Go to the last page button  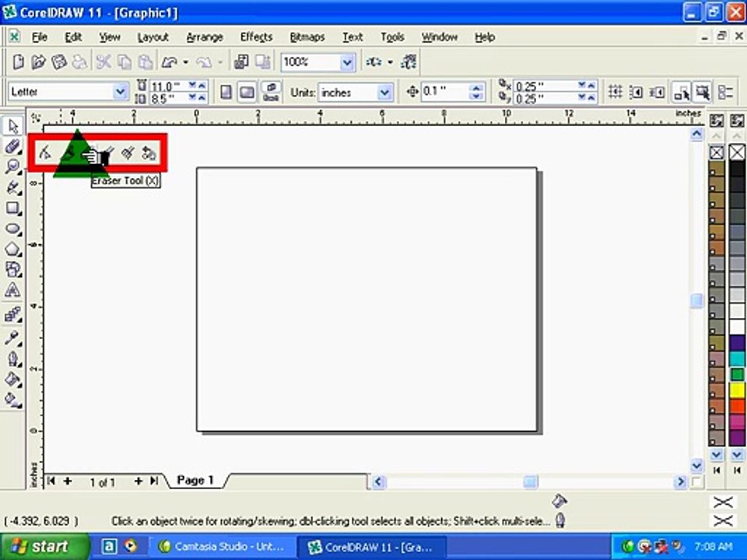154,481
